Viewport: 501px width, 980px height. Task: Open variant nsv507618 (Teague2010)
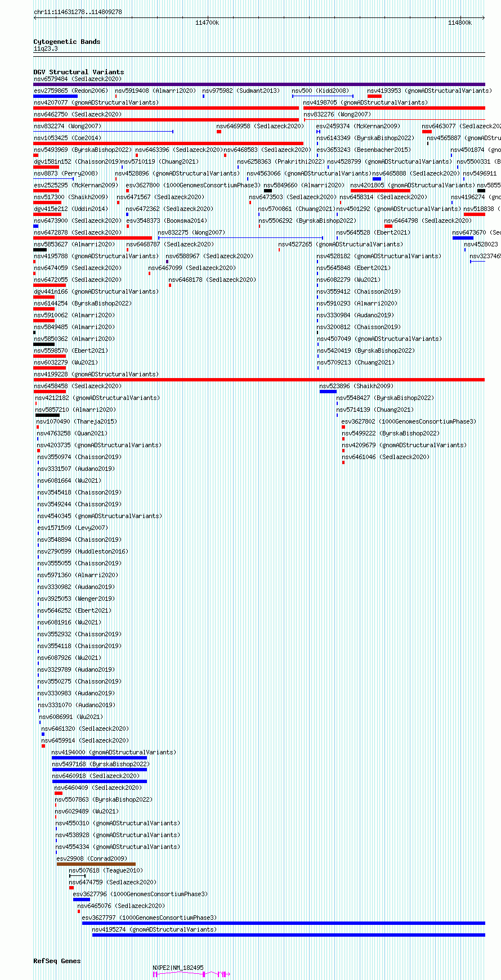click(106, 870)
